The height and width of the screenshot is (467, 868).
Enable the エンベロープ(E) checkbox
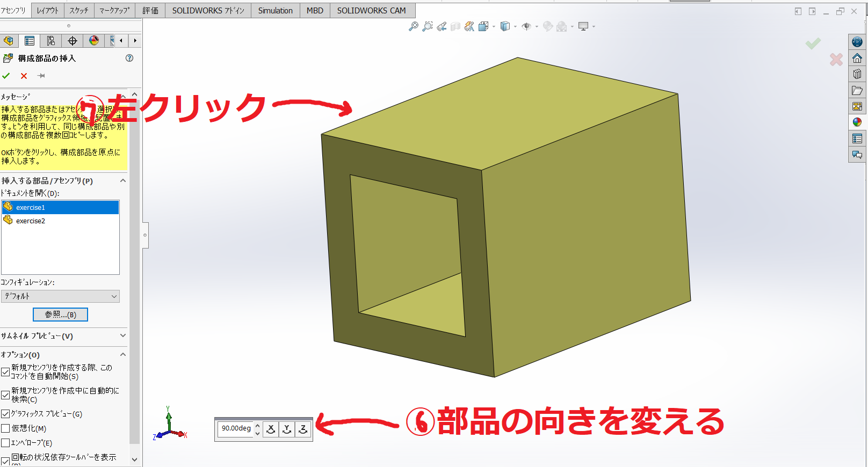pos(5,443)
